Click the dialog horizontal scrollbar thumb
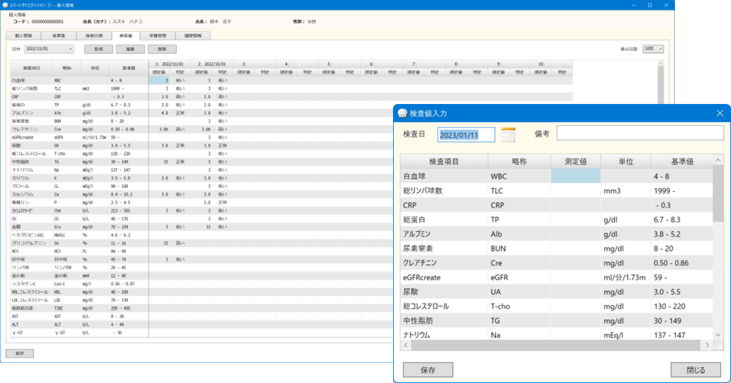The image size is (731, 383). (555, 345)
